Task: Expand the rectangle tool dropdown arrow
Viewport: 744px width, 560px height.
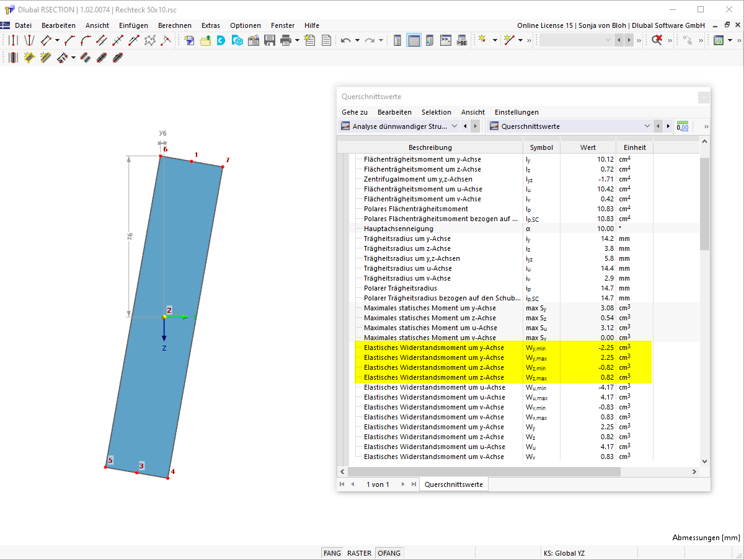Action: click(x=57, y=40)
